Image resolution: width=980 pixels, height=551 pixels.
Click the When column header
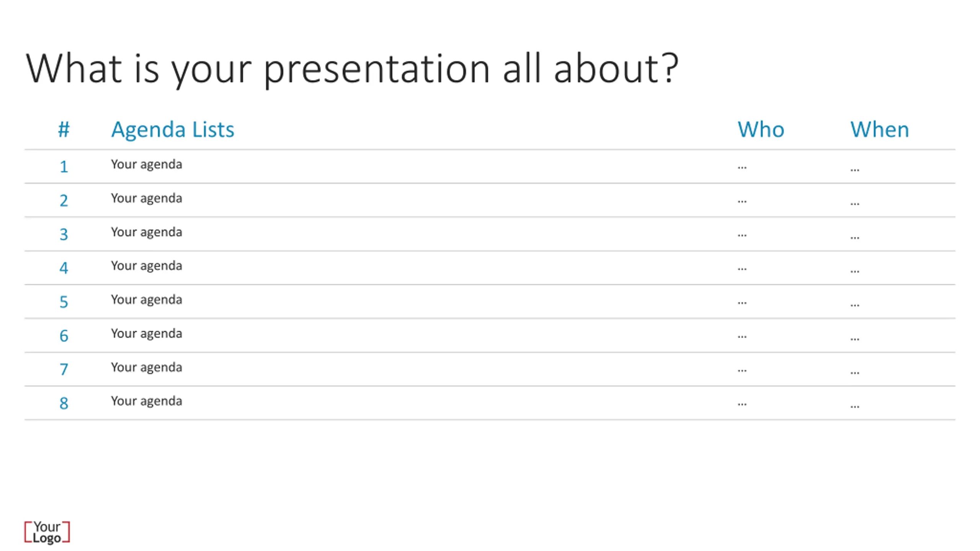coord(880,129)
